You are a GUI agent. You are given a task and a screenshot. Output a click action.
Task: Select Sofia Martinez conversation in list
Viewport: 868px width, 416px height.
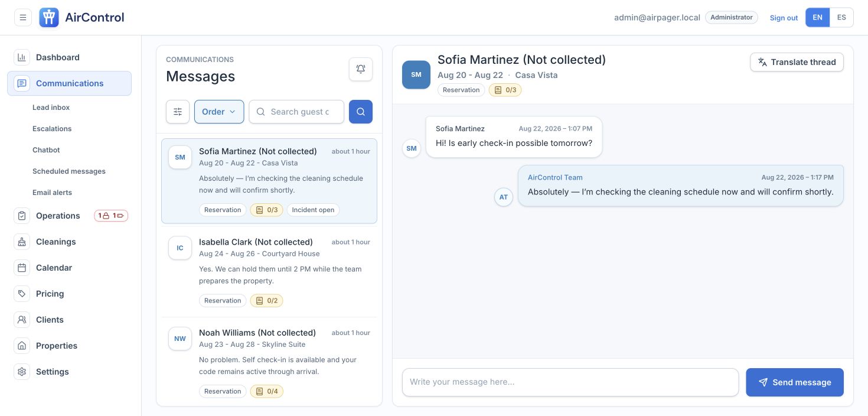pyautogui.click(x=269, y=181)
